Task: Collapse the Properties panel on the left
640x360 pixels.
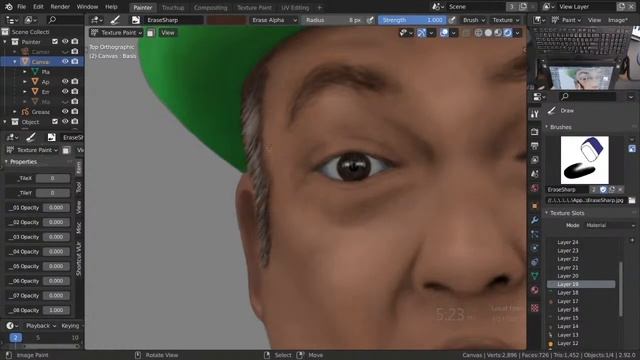Action: 6,162
